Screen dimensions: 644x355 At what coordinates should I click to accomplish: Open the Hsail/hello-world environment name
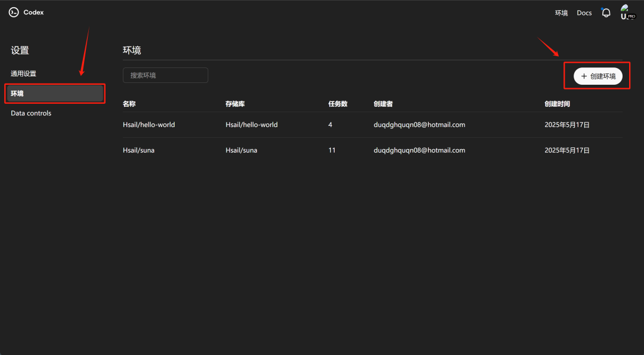pyautogui.click(x=148, y=125)
